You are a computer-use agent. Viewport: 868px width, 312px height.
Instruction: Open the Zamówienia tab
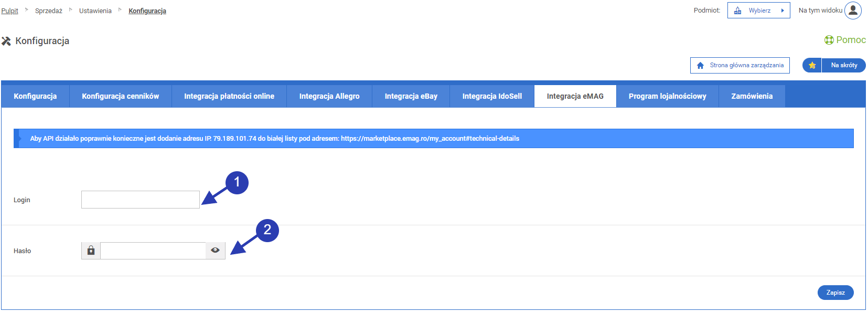(752, 96)
